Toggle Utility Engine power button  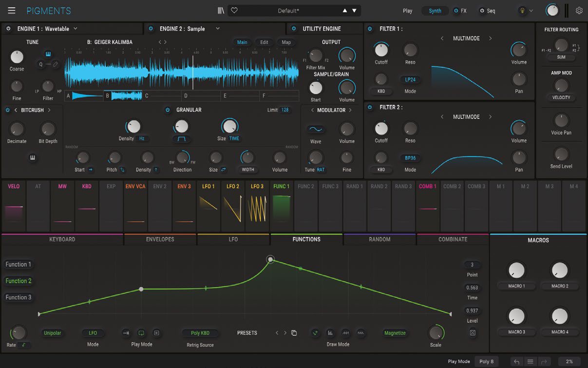point(293,29)
